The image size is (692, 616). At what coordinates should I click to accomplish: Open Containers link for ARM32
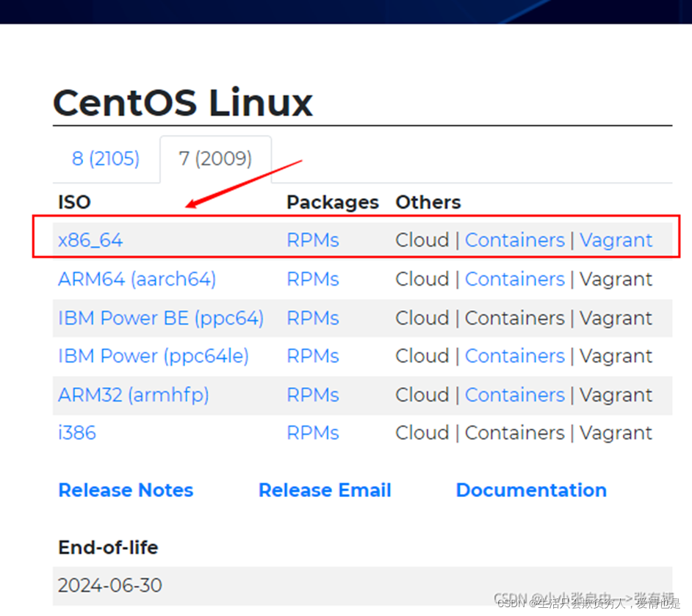click(514, 395)
